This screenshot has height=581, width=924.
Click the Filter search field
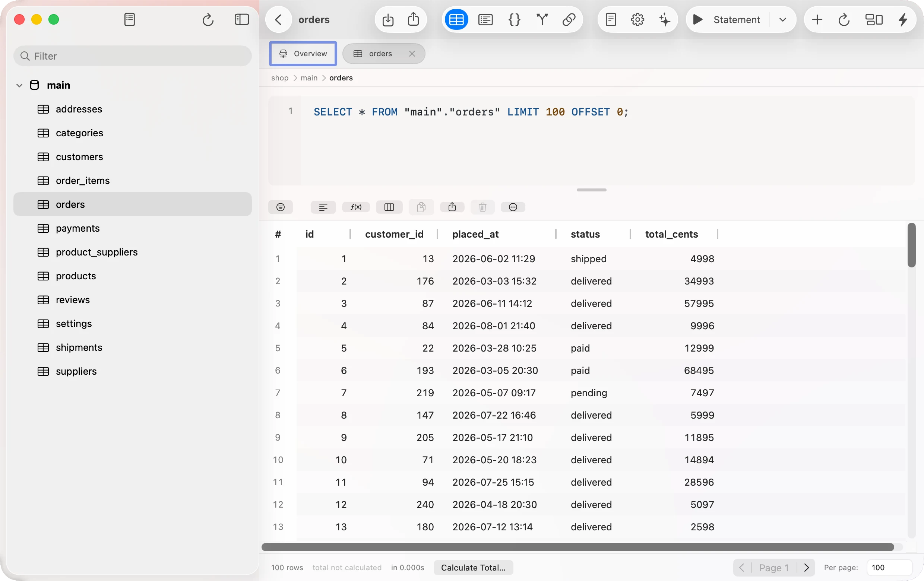(x=132, y=56)
